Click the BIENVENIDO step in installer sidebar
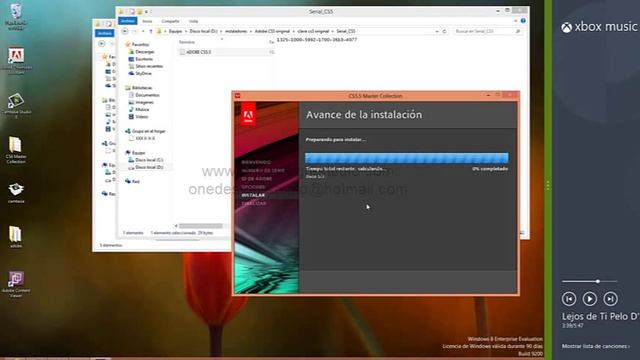The width and height of the screenshot is (640, 360). [256, 162]
